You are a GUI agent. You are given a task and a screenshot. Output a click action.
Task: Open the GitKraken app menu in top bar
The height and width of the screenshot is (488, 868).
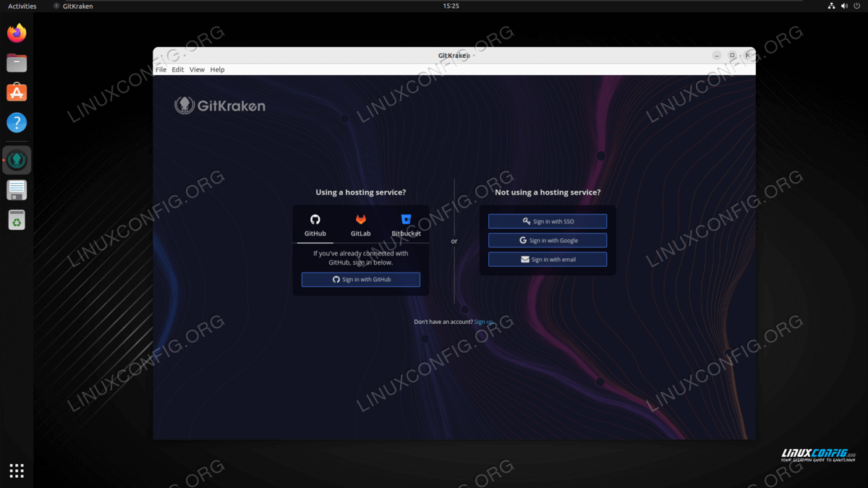click(73, 6)
